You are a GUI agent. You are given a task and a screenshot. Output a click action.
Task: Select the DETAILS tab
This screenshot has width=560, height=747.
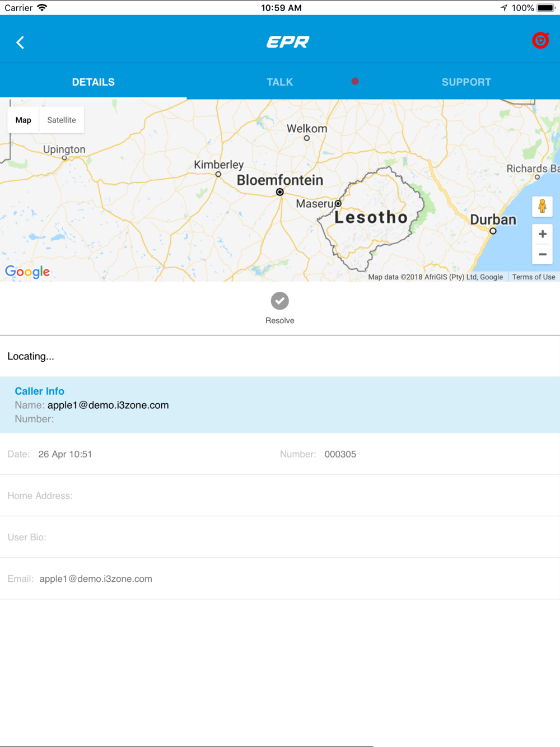pos(93,82)
